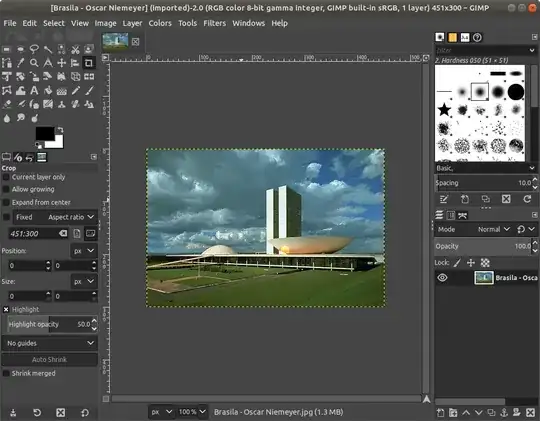Open the Aspect ratio dropdown
This screenshot has height=421, width=540.
71,217
